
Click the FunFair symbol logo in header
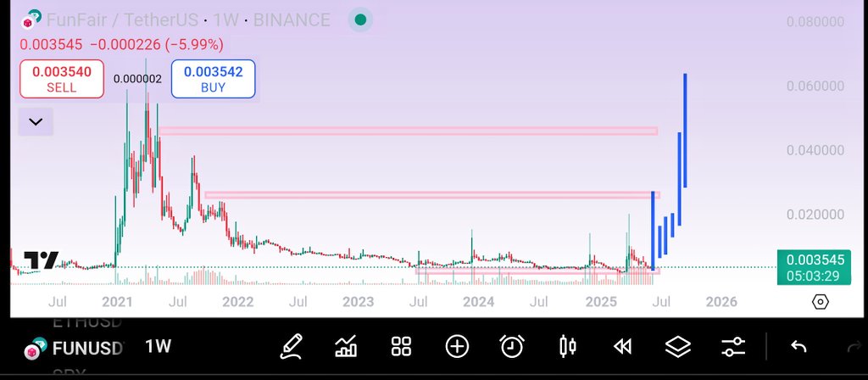[31, 20]
